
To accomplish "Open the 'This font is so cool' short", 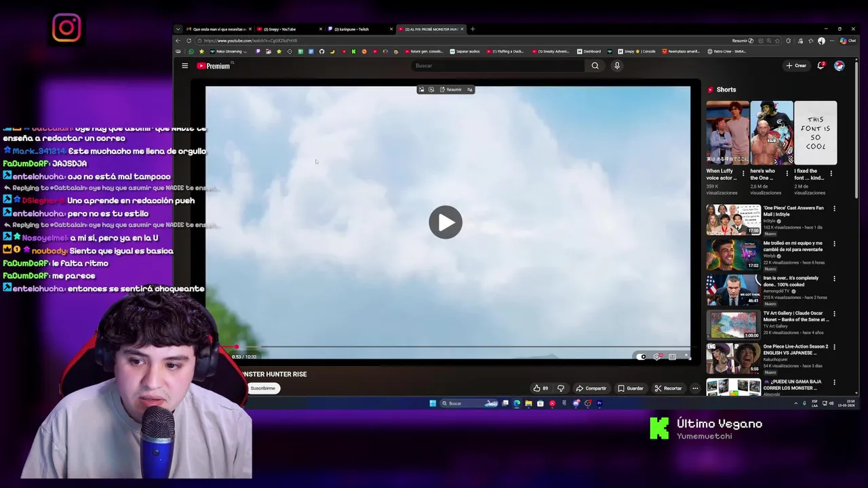I will click(816, 133).
